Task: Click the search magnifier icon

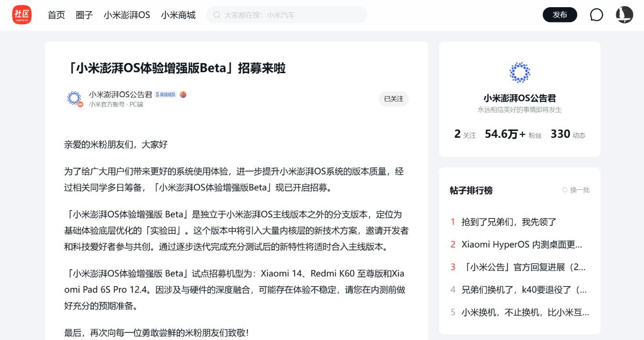Action: click(217, 15)
